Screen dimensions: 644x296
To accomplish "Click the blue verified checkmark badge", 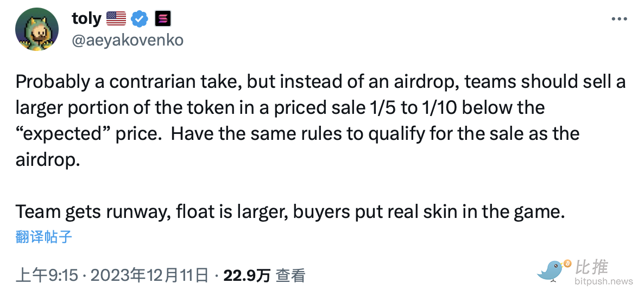I will tap(140, 20).
